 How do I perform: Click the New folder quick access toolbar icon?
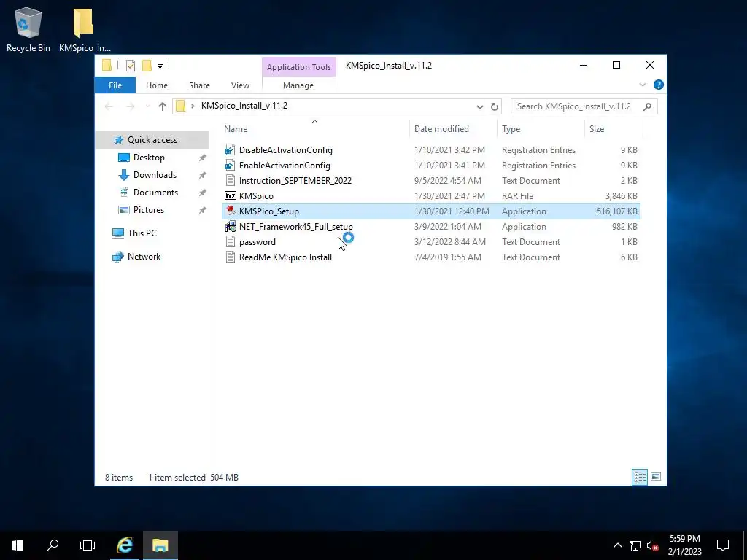147,66
